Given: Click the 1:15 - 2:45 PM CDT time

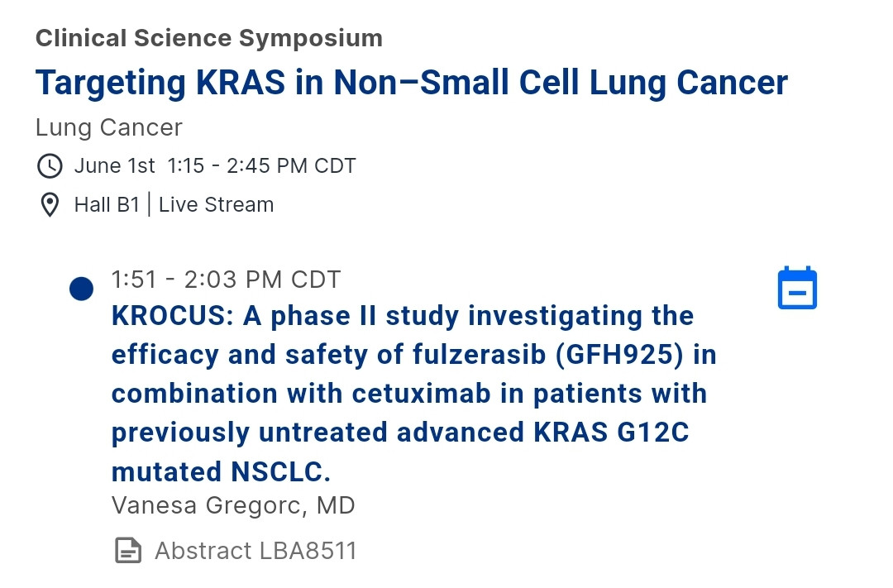Looking at the screenshot, I should [261, 165].
